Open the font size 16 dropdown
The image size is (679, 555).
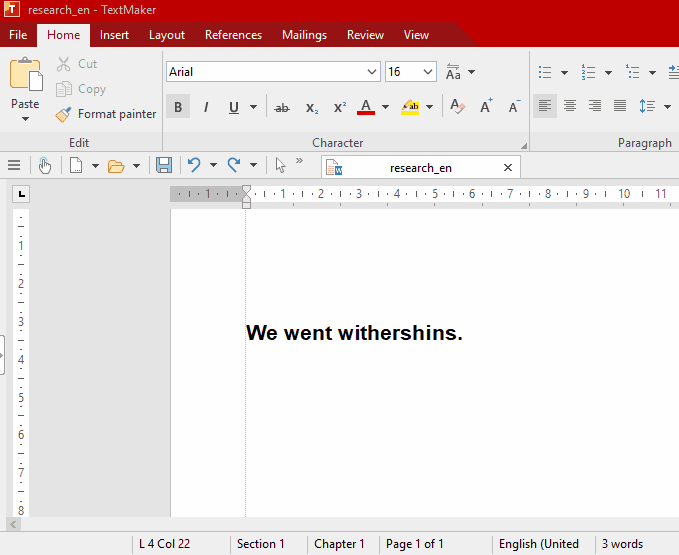(x=411, y=72)
